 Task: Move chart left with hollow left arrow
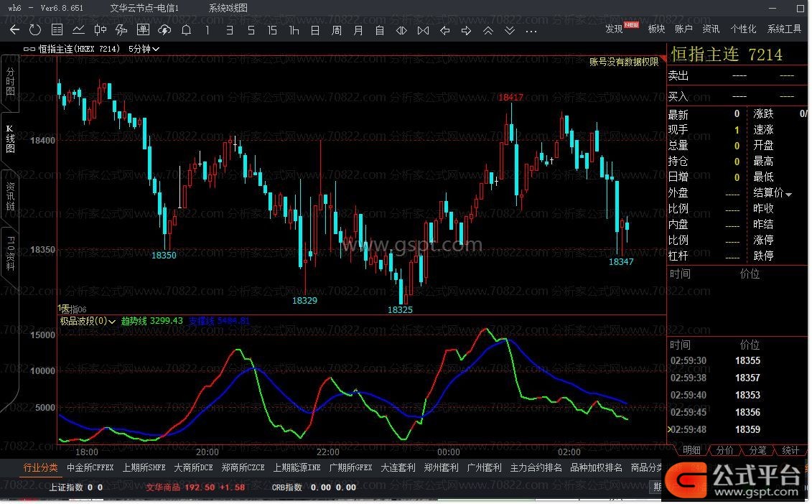coord(445,31)
